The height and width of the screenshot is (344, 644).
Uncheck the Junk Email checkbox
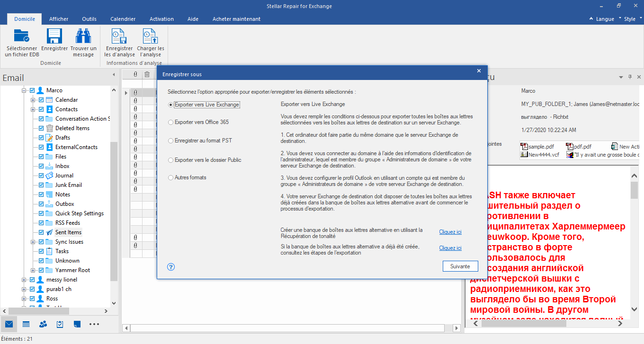(x=41, y=185)
